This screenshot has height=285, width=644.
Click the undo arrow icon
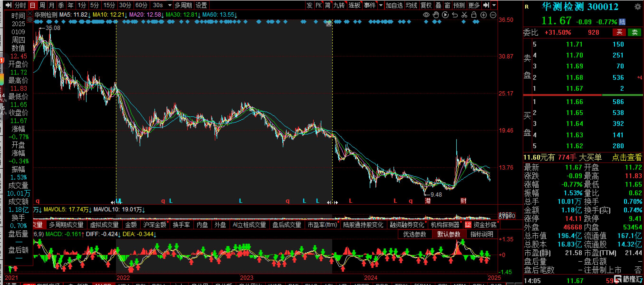pyautogui.click(x=455, y=15)
